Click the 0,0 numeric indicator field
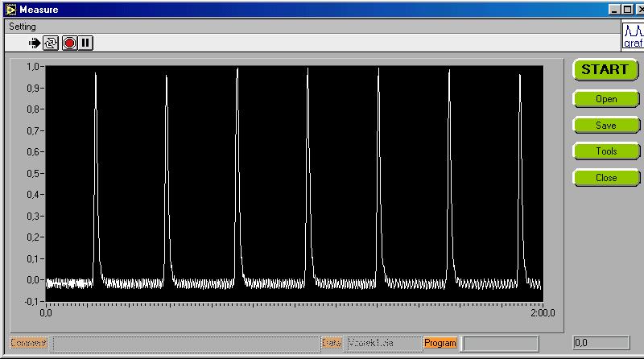The height and width of the screenshot is (359, 644). tap(601, 343)
